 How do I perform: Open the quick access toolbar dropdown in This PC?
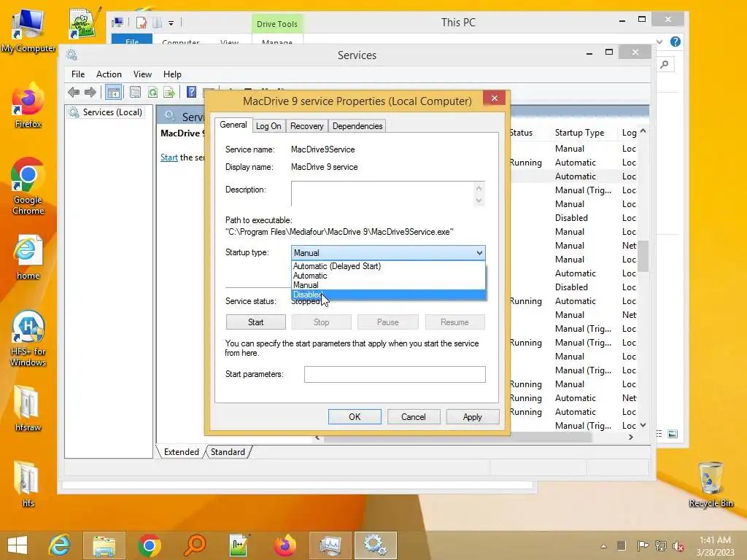(x=171, y=23)
